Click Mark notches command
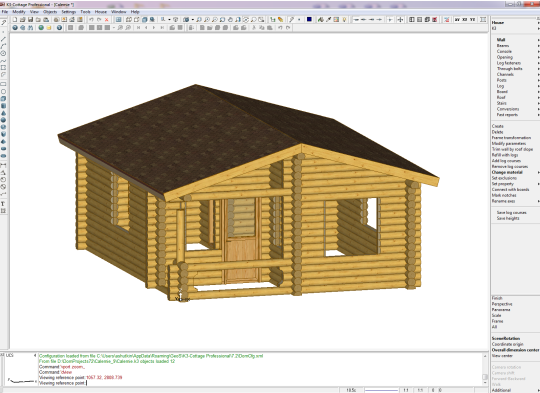The height and width of the screenshot is (393, 540). click(504, 195)
